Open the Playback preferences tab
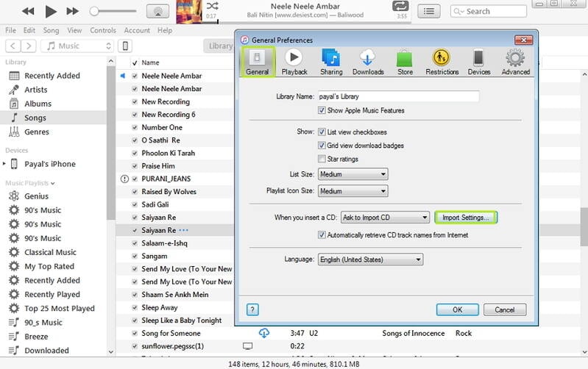This screenshot has width=588, height=369. pos(294,62)
